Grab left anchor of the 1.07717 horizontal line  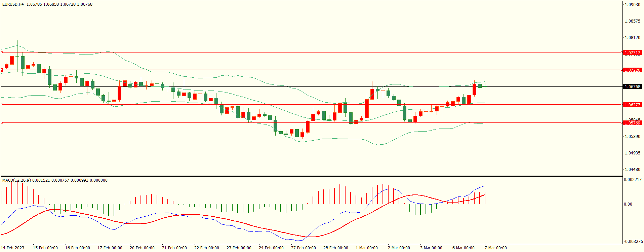coord(2,52)
